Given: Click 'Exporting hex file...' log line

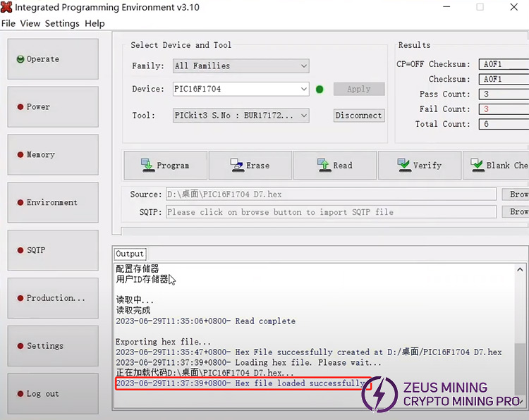Looking at the screenshot, I should [163, 342].
